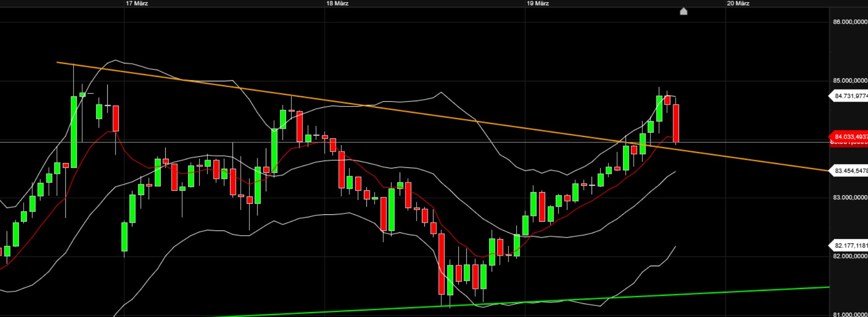Image resolution: width=868 pixels, height=317 pixels.
Task: Select the 17 März date label
Action: (x=137, y=3)
